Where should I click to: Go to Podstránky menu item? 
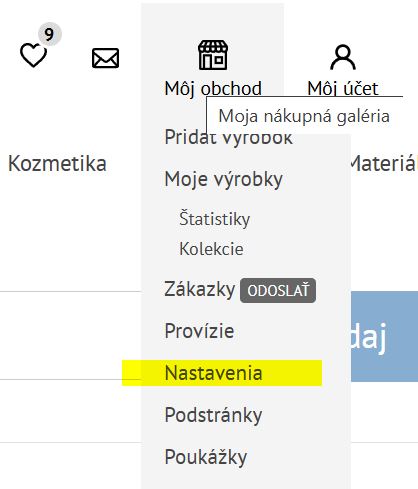(x=213, y=416)
